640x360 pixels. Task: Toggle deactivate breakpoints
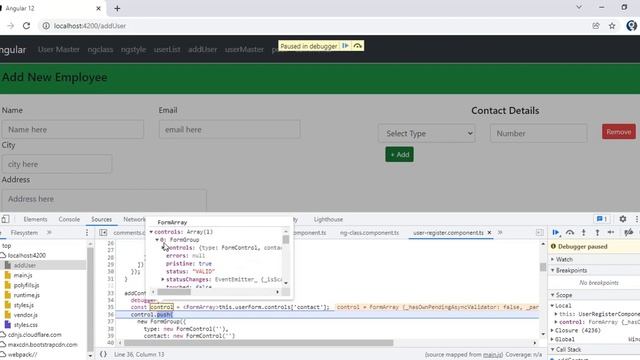629,232
